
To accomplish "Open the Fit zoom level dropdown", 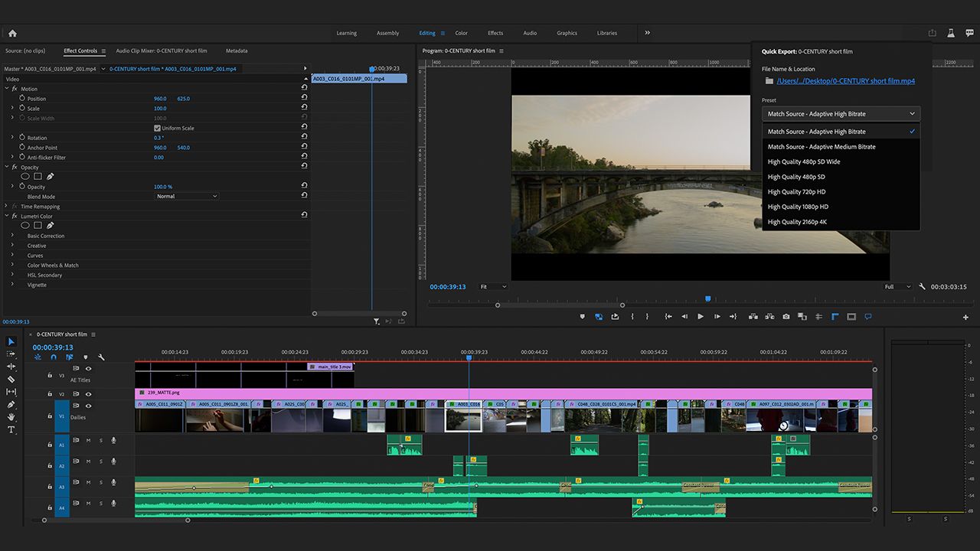I will click(493, 287).
